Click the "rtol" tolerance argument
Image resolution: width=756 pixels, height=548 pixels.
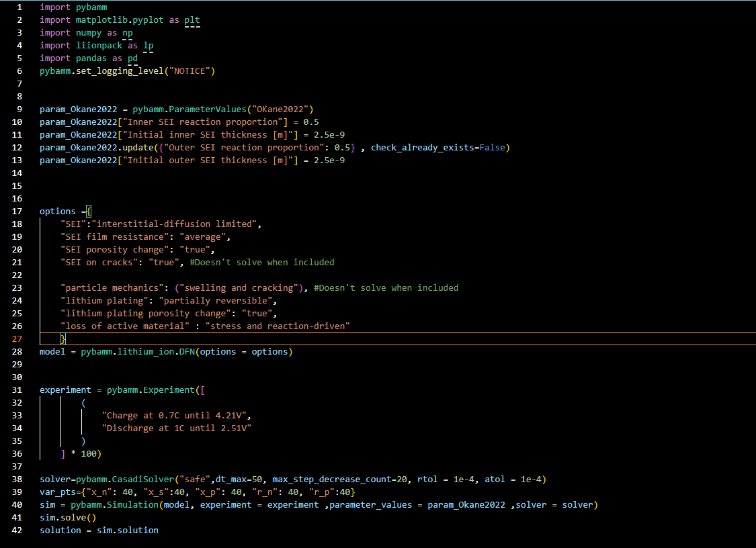tap(427, 479)
